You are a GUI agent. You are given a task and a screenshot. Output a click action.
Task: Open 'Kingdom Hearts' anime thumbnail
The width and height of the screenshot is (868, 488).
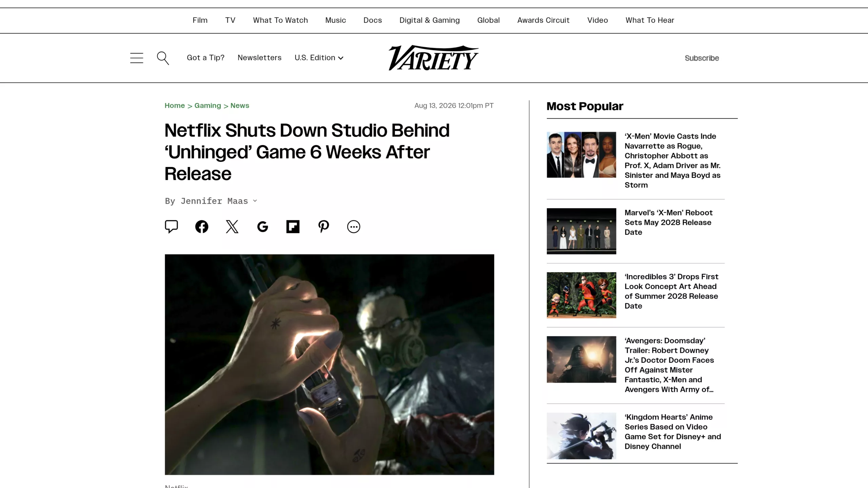(x=581, y=436)
